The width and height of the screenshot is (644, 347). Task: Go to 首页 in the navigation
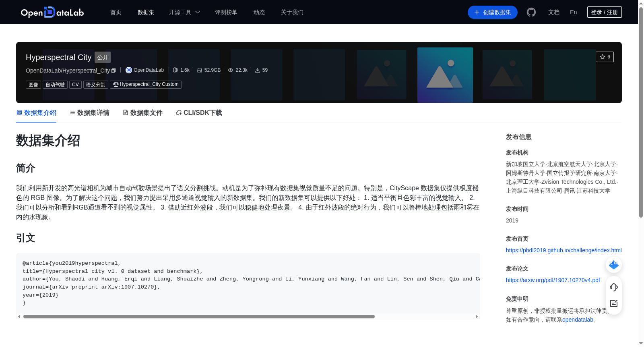(x=116, y=12)
